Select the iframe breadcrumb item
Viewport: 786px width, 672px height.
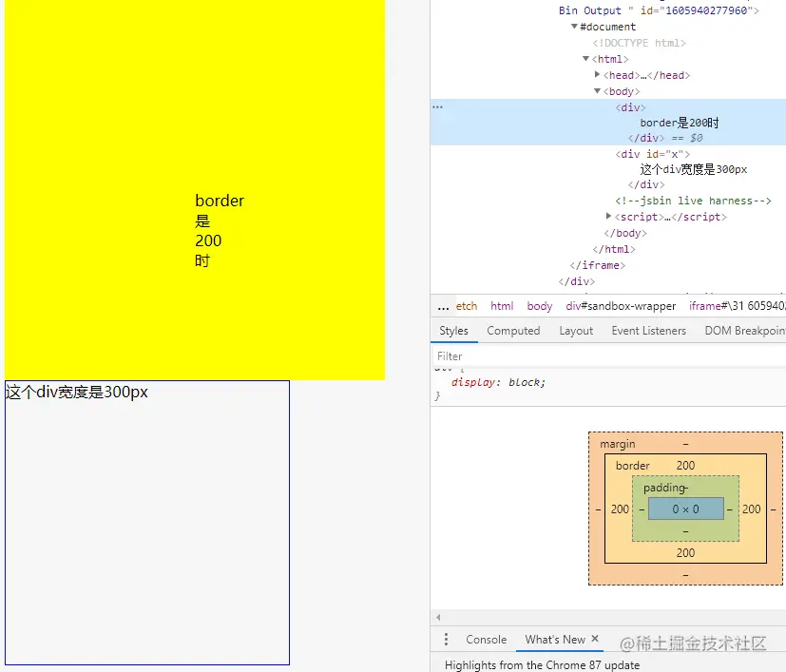(737, 306)
